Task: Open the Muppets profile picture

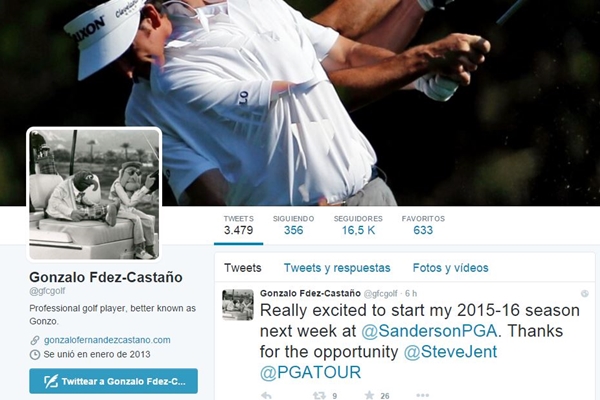Action: click(94, 194)
